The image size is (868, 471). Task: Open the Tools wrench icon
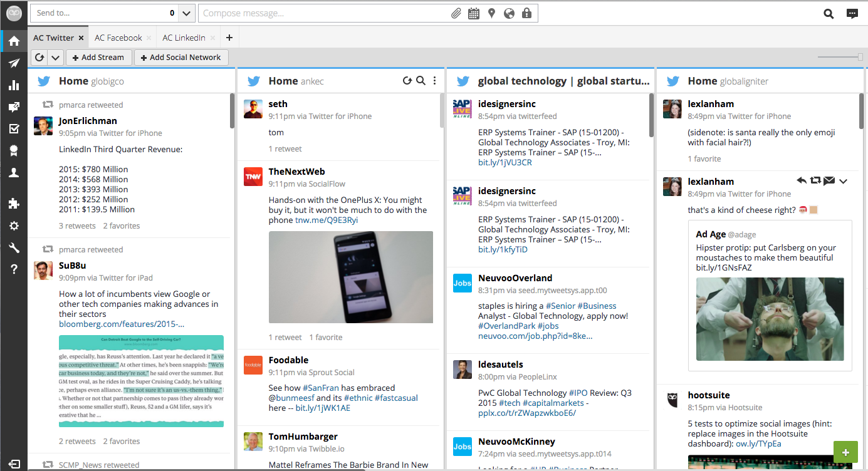pyautogui.click(x=14, y=248)
